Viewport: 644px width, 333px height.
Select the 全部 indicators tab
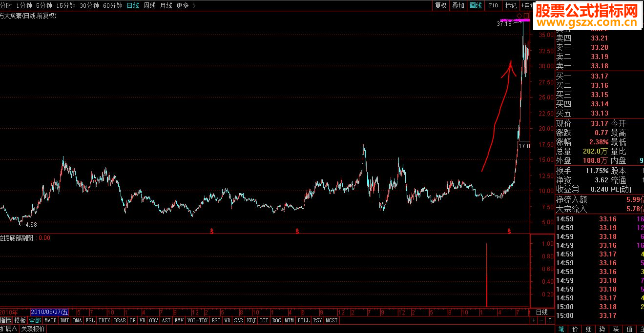(x=35, y=320)
